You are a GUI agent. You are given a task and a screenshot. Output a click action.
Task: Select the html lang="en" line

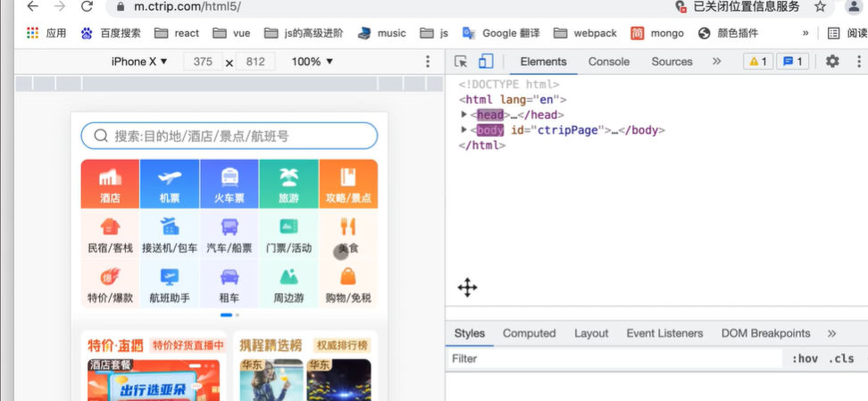click(513, 100)
